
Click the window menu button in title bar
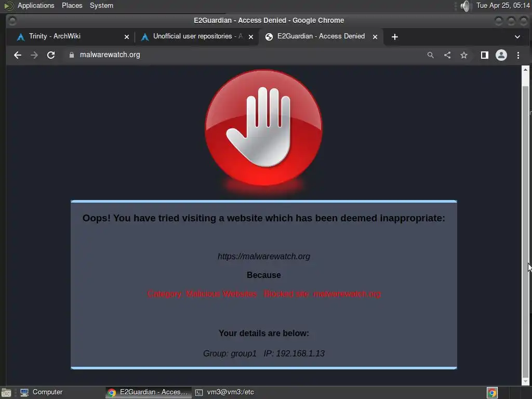click(x=12, y=21)
